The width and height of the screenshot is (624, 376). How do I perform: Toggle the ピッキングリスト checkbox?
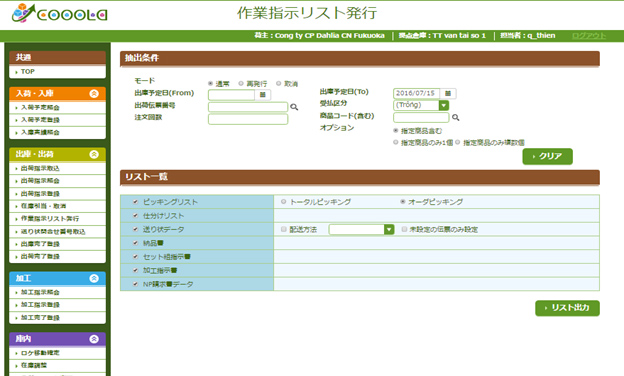[x=135, y=202]
